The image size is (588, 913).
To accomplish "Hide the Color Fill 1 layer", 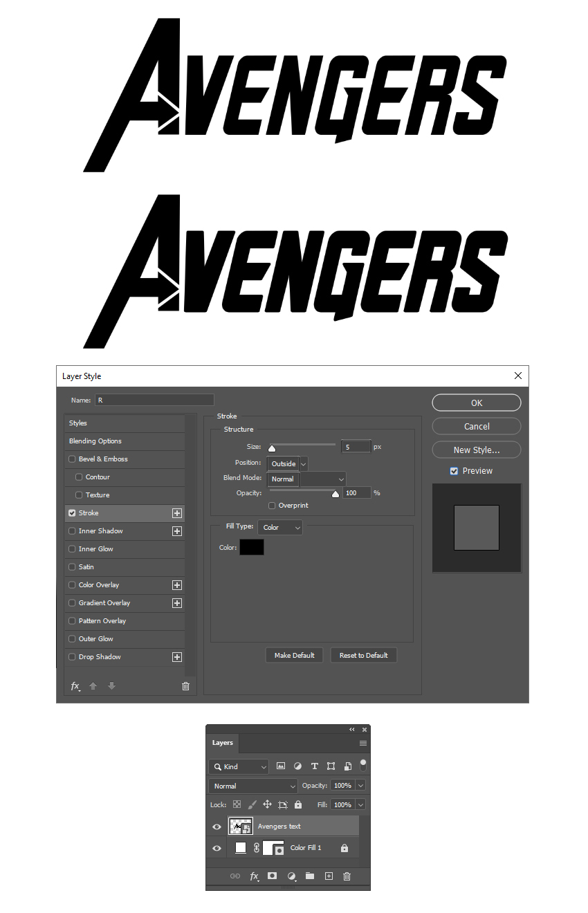I will pos(217,848).
